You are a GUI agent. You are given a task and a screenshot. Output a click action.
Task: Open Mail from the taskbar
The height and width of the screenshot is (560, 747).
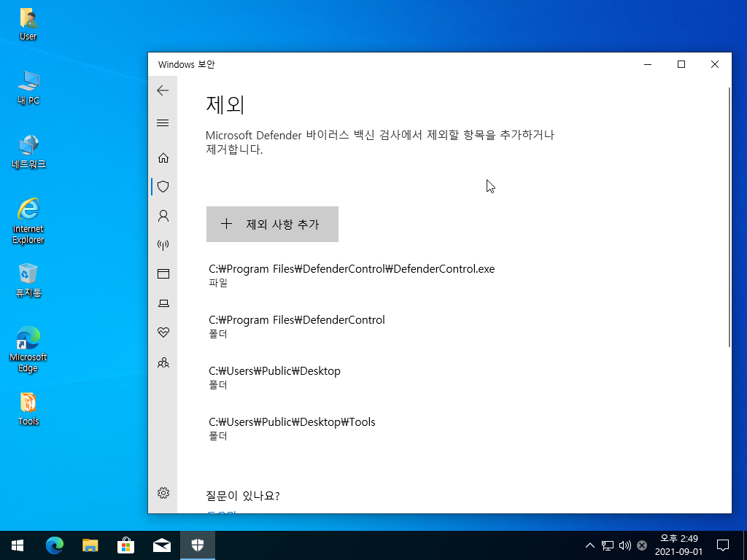click(x=162, y=545)
